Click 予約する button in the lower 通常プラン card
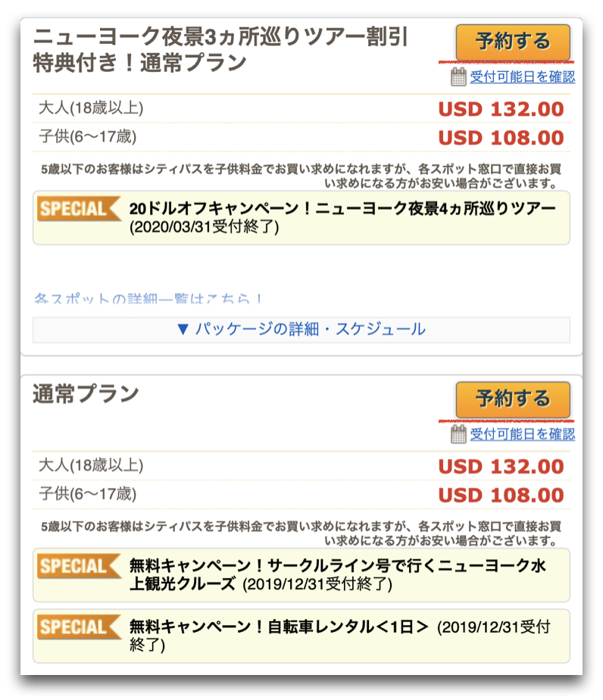 [513, 399]
